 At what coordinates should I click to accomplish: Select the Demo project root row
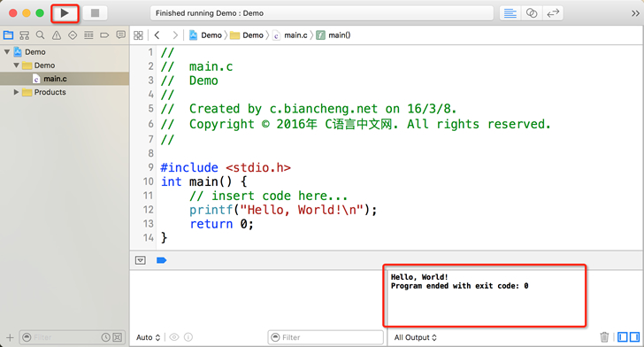tap(65, 52)
